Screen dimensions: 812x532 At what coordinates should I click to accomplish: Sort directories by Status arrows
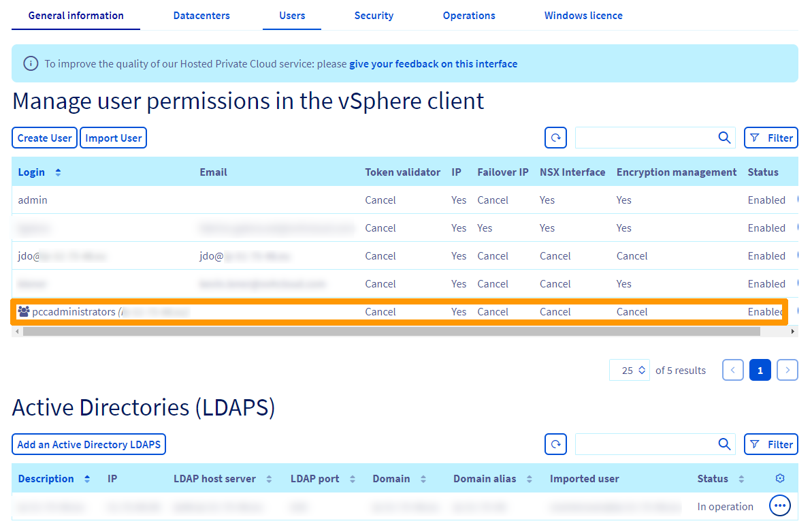pyautogui.click(x=741, y=479)
